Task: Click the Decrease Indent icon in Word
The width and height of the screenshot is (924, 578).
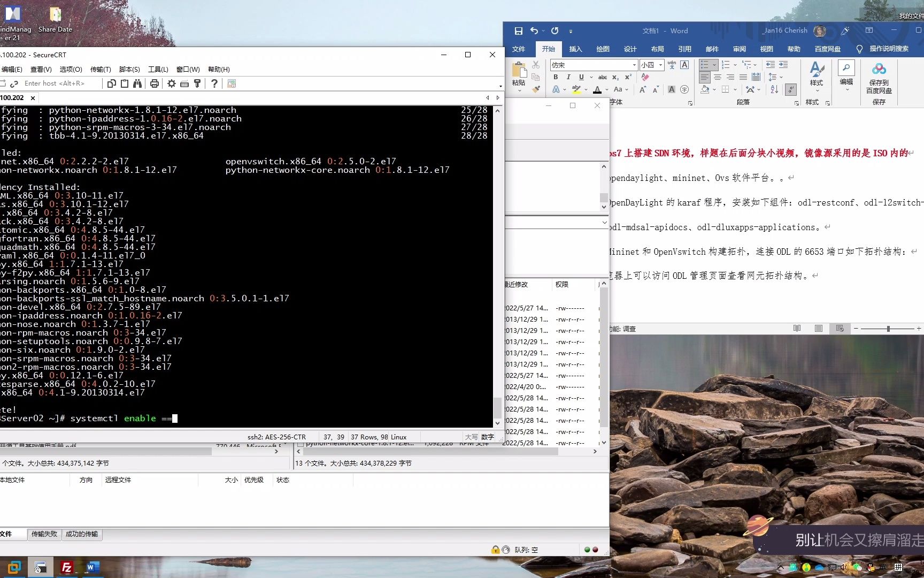Action: 771,64
